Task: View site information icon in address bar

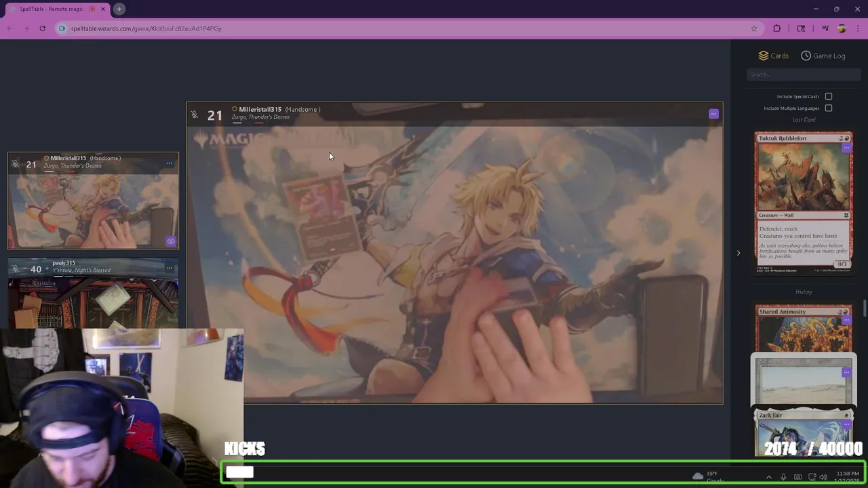Action: point(62,28)
